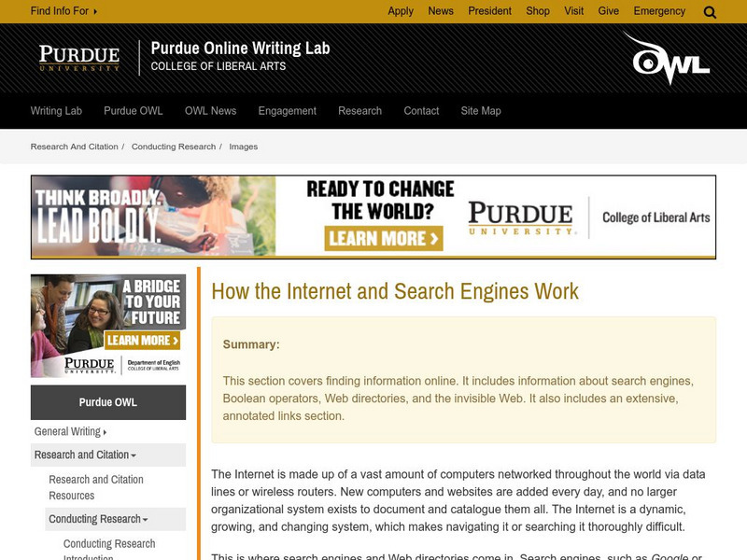Open Site Map menu item

(x=481, y=111)
